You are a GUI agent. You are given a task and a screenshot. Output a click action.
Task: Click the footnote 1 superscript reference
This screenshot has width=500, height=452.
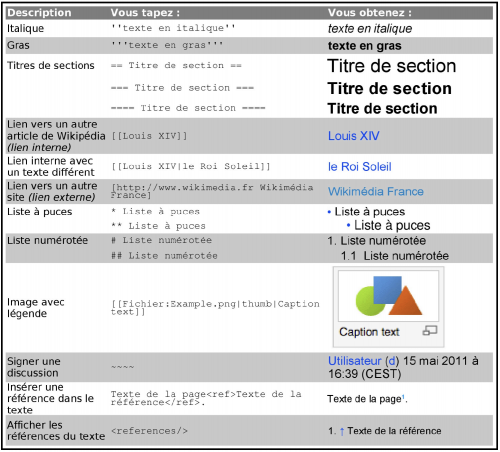[403, 397]
